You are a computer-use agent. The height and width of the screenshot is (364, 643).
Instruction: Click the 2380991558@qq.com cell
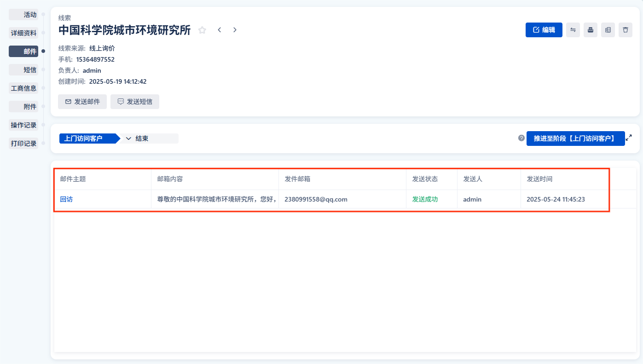tap(342, 199)
